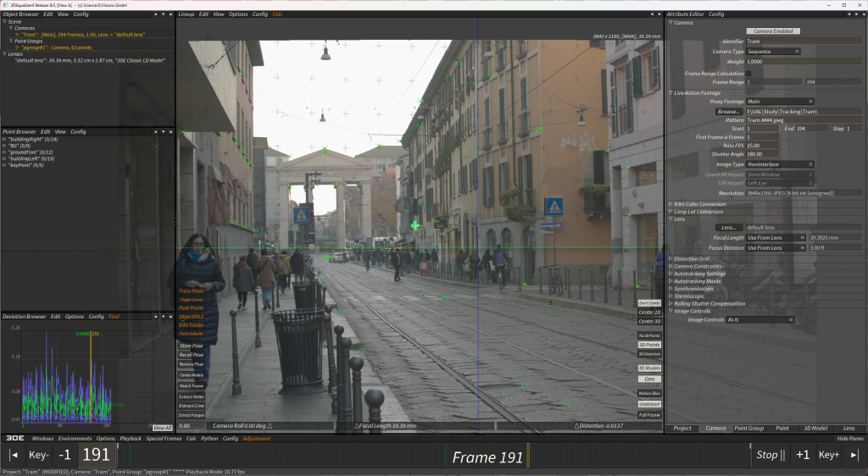This screenshot has width=868, height=476.
Task: Open the Image Controls As Is dropdown
Action: pyautogui.click(x=760, y=319)
